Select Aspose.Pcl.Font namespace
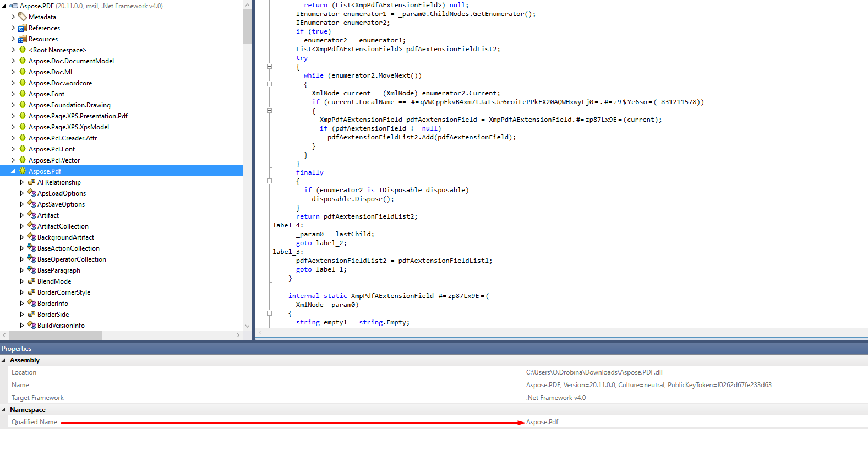 52,149
